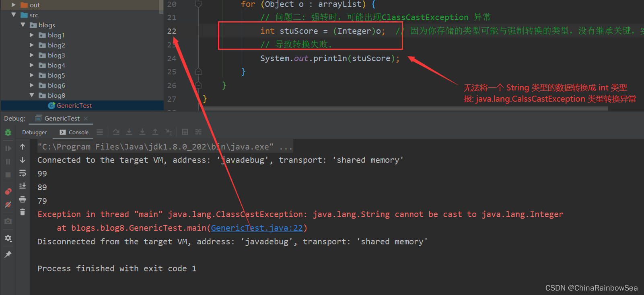Clear console with the trash icon
This screenshot has height=295, width=644.
coord(23,212)
